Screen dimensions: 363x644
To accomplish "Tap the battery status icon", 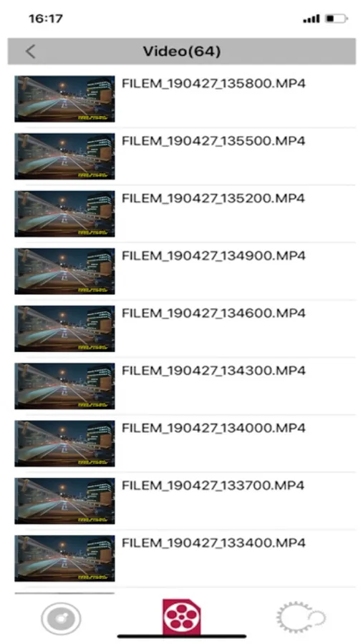I will 337,19.
